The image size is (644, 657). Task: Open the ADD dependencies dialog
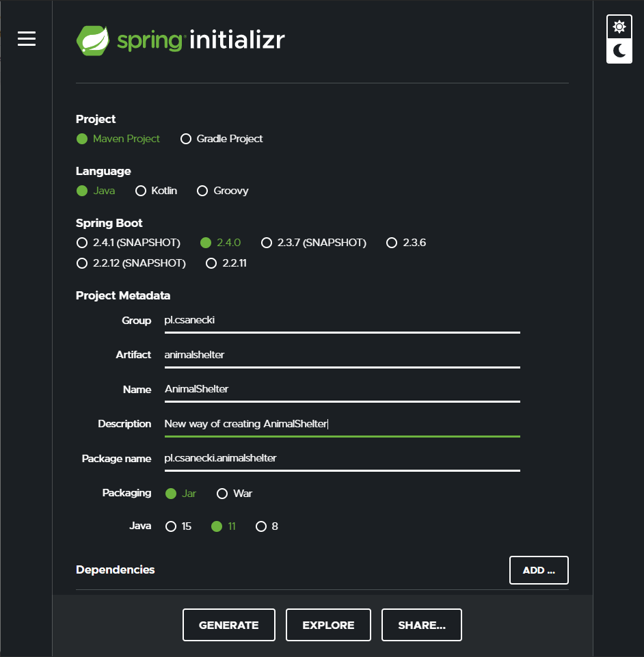[x=539, y=570]
